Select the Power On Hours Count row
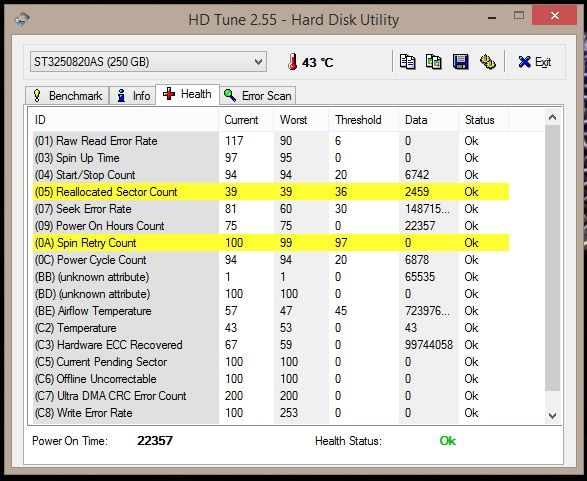587x481 pixels. tap(271, 226)
